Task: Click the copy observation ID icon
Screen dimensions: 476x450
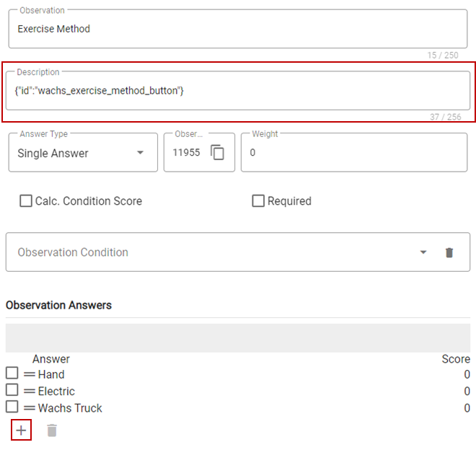Action: click(217, 152)
